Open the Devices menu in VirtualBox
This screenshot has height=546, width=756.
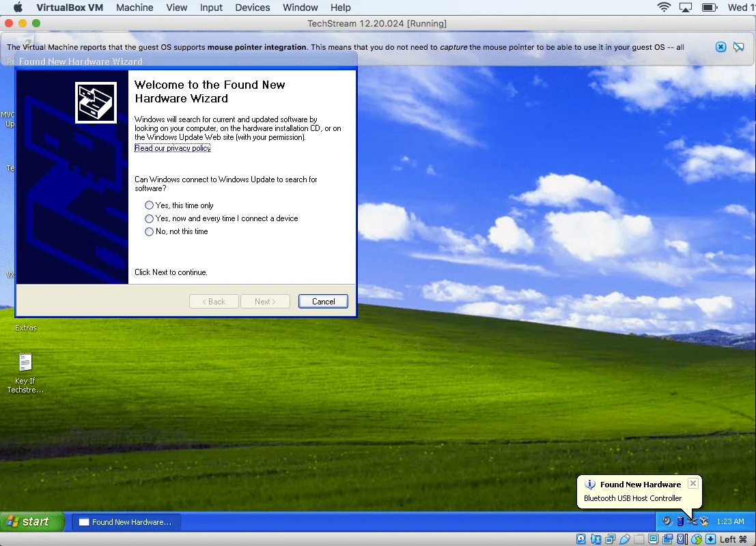[x=252, y=8]
